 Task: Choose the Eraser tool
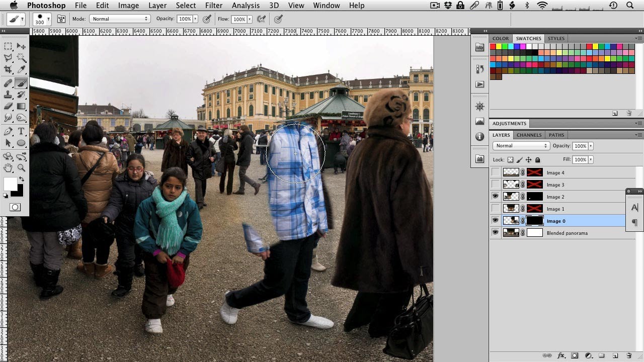point(8,107)
